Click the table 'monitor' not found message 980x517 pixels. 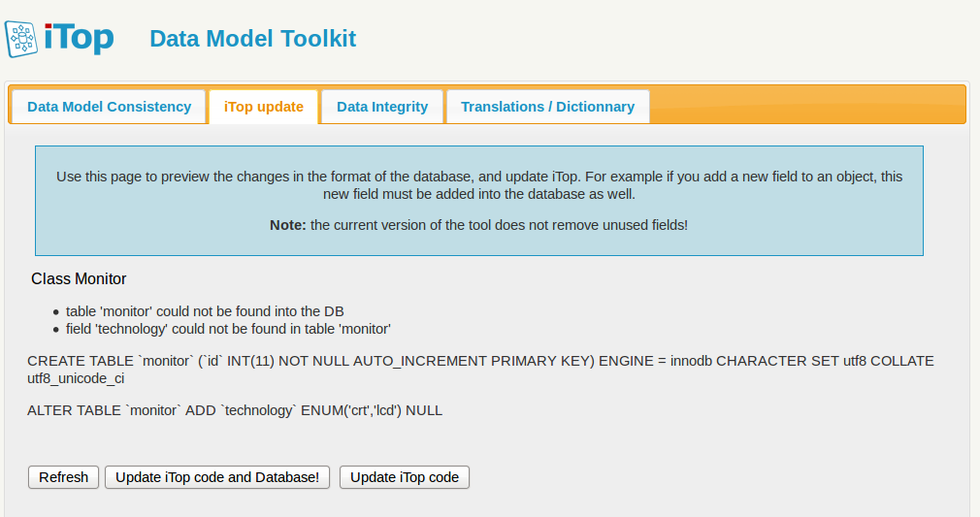pyautogui.click(x=205, y=311)
